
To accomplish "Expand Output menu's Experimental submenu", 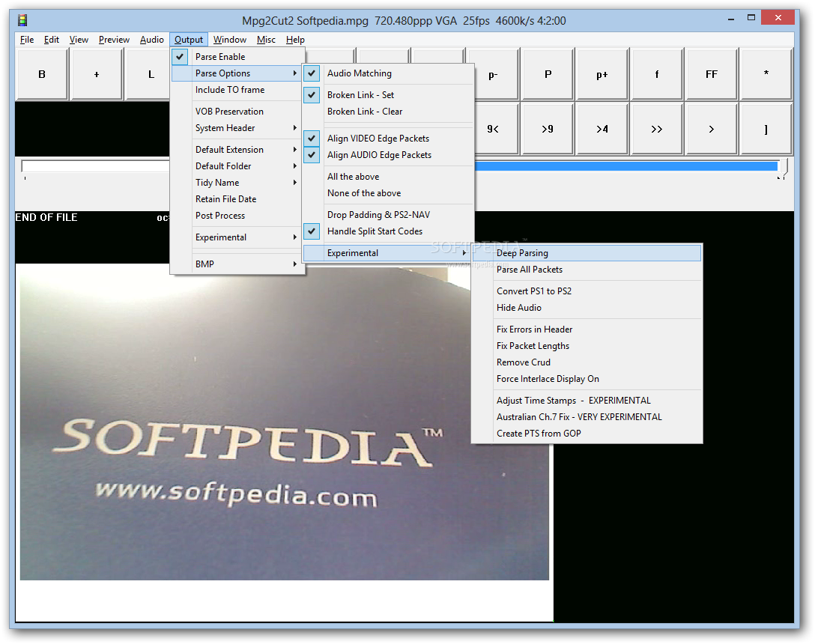I will 237,237.
